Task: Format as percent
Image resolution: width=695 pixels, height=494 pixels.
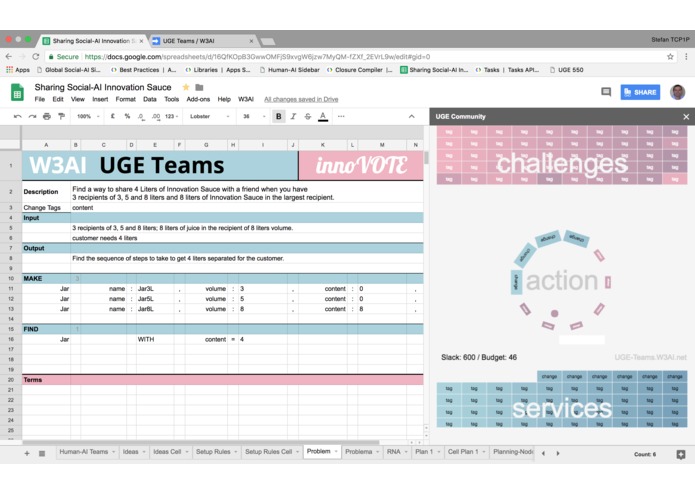Action: point(127,117)
